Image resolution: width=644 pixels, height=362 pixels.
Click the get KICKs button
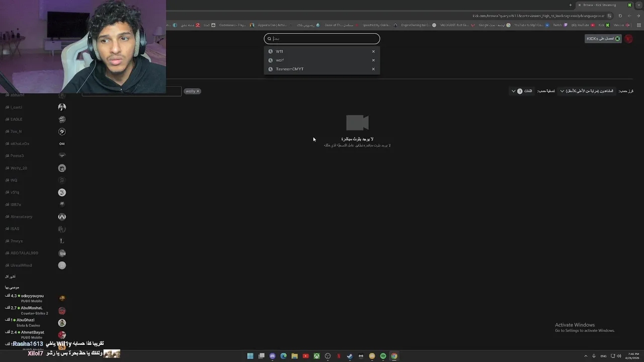[x=603, y=39]
